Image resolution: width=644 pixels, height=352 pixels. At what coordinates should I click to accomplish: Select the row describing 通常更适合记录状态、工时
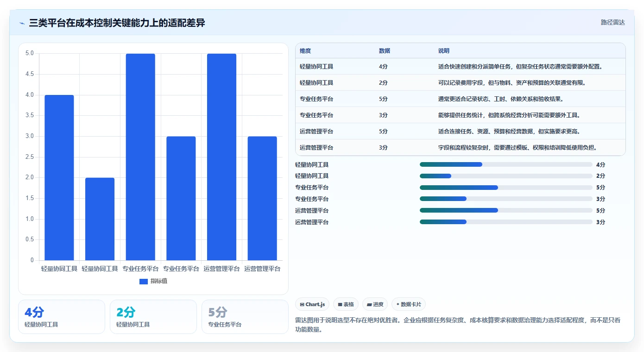pyautogui.click(x=461, y=99)
